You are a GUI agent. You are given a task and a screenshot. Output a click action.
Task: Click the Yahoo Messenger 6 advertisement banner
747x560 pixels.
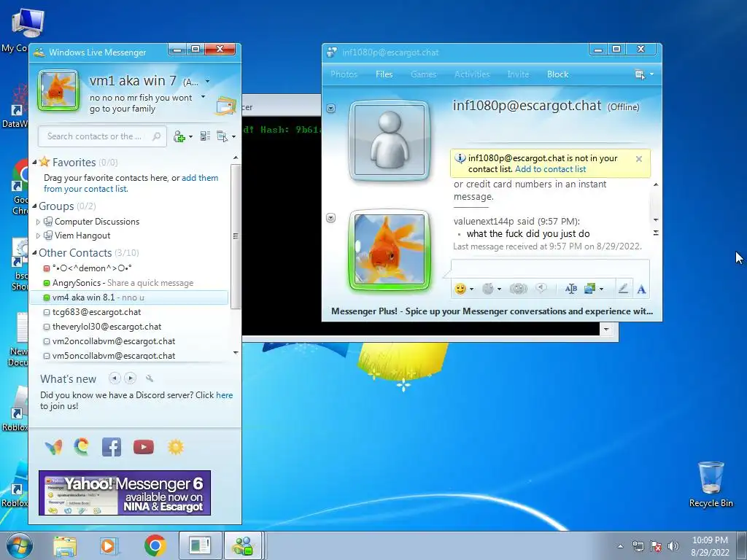click(124, 493)
